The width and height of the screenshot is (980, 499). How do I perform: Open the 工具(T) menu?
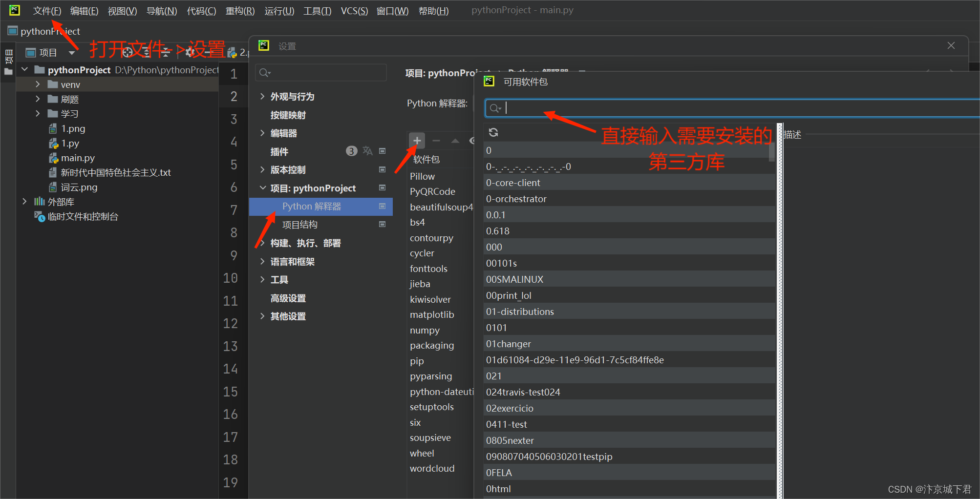point(317,11)
